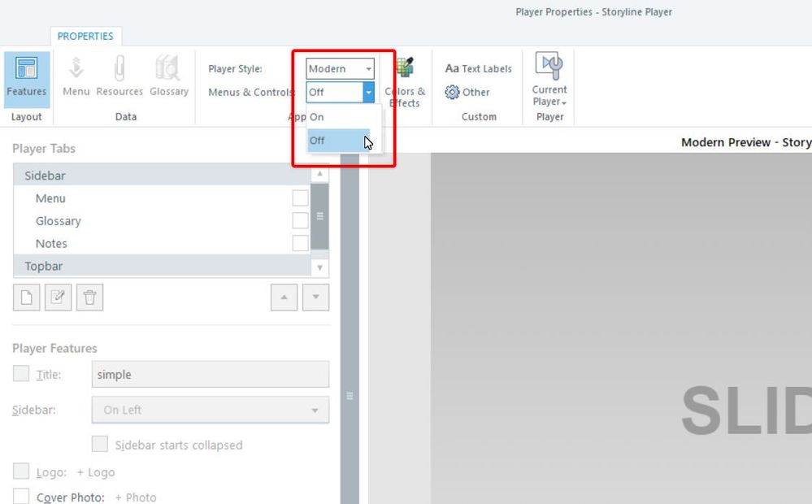Viewport: 812px width, 504px height.
Task: Select the Glossary row in Player Tabs
Action: (x=162, y=220)
